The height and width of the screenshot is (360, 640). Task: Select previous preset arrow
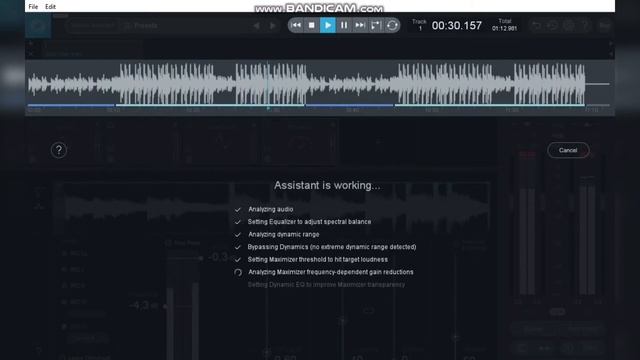tap(256, 26)
